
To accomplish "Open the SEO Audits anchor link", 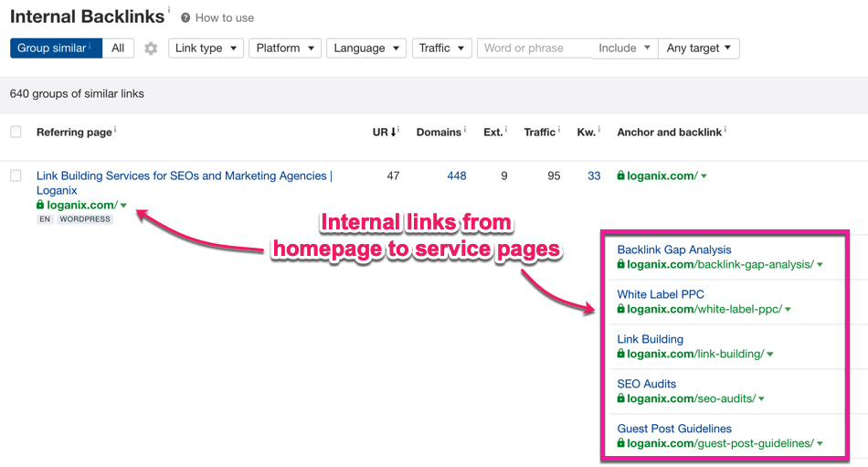I will point(647,384).
